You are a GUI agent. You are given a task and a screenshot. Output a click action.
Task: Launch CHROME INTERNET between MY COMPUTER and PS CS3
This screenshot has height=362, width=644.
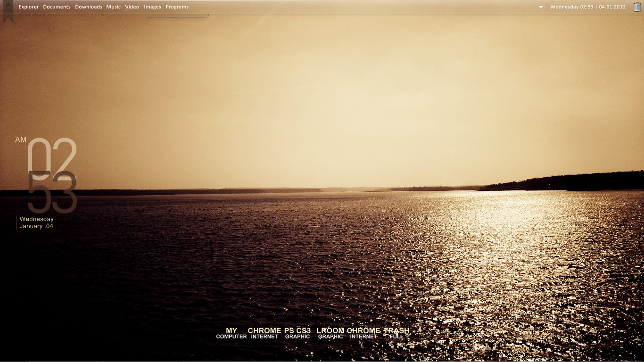[x=264, y=333]
